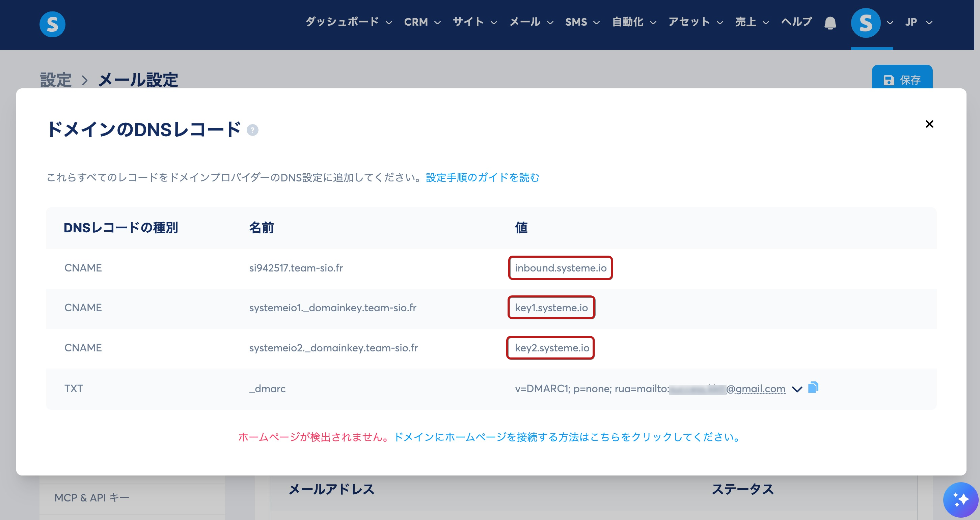Open the 売上 dropdown menu
The image size is (980, 520).
(752, 22)
